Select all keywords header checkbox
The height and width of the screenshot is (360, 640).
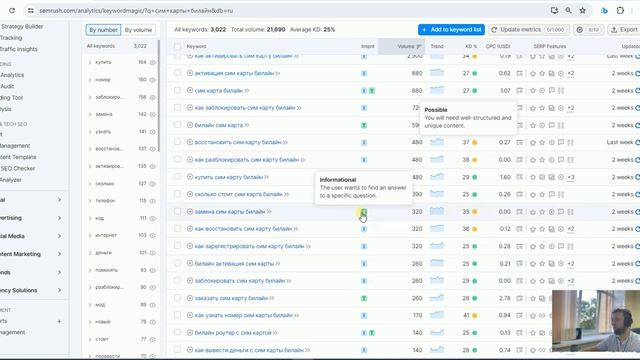(178, 47)
